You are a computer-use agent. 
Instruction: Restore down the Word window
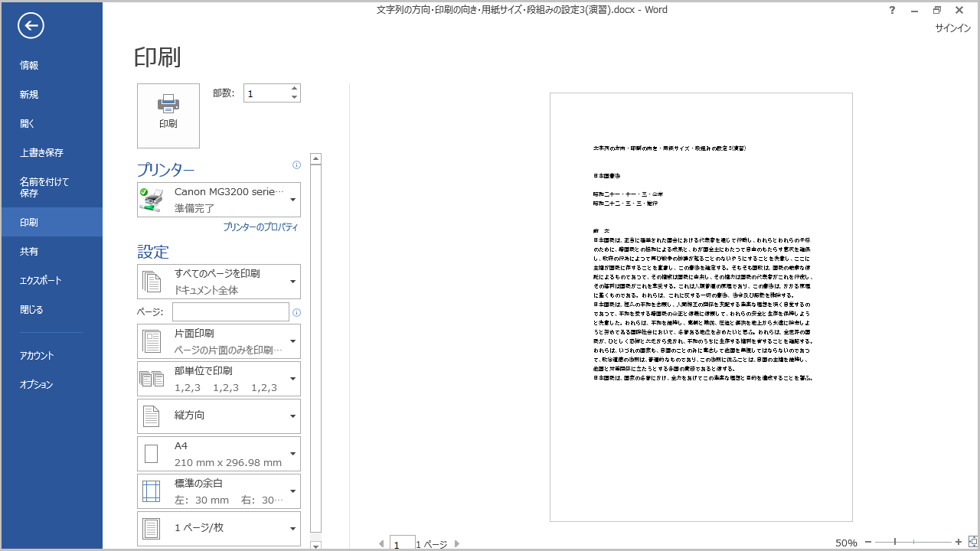[937, 10]
